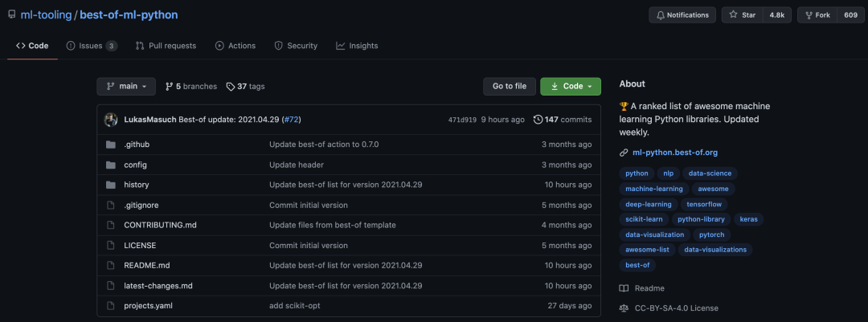868x322 pixels.
Task: Click the README.md file icon
Action: (x=111, y=266)
